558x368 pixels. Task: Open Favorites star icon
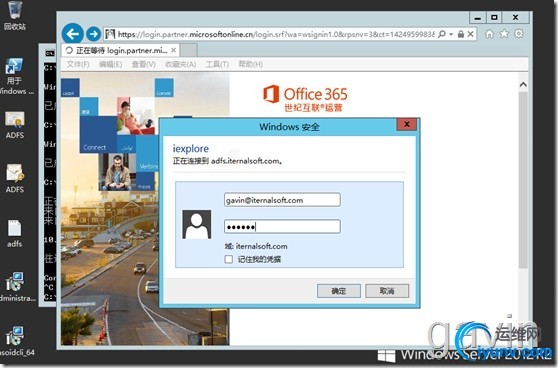[x=504, y=34]
